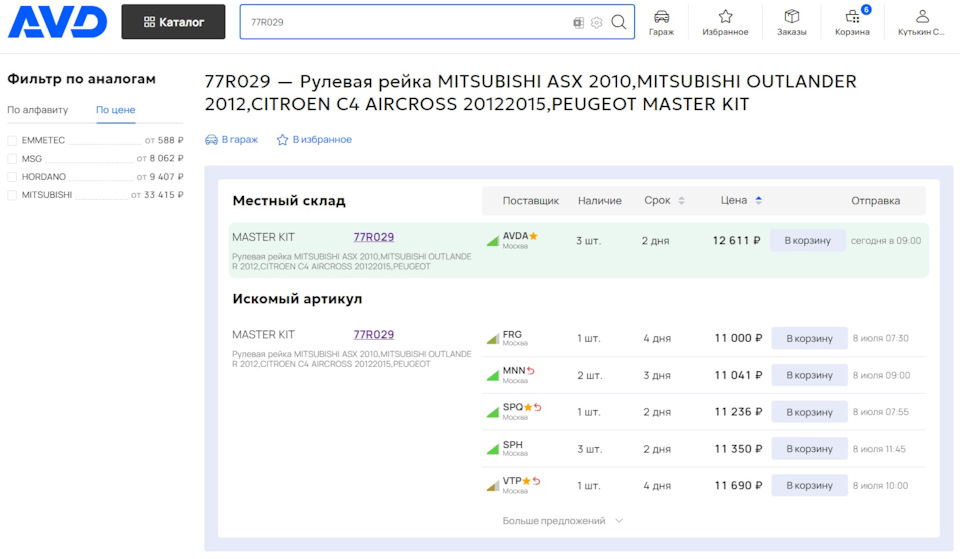Screen dimensions: 960x559
Task: Sort by Цена column arrow
Action: pyautogui.click(x=759, y=200)
